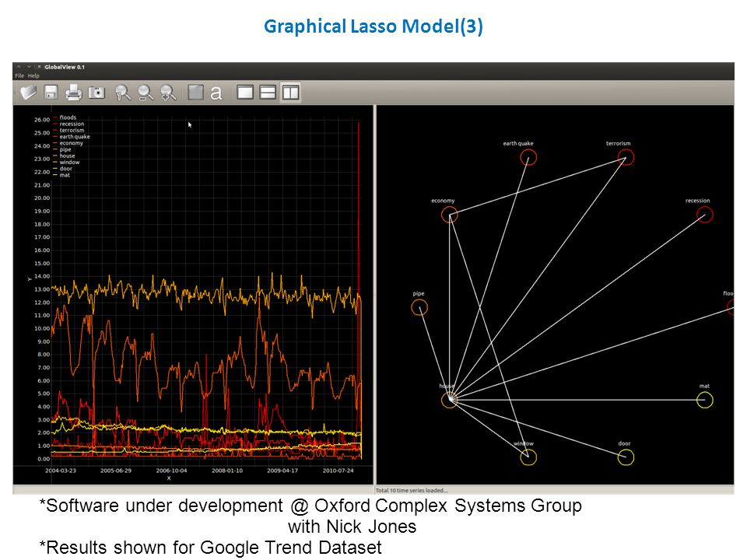Select the 'pipe' graph node
The width and height of the screenshot is (747, 560).
point(419,308)
